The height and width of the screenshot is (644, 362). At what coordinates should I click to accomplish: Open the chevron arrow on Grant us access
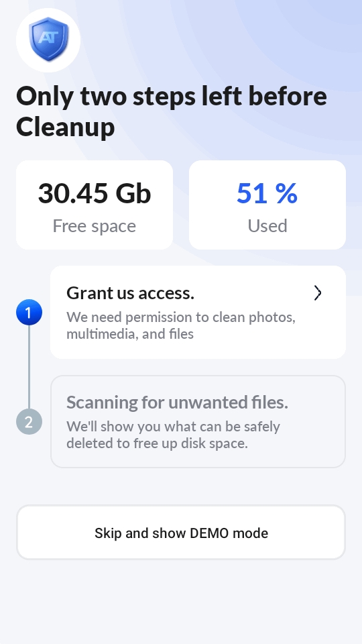click(317, 293)
